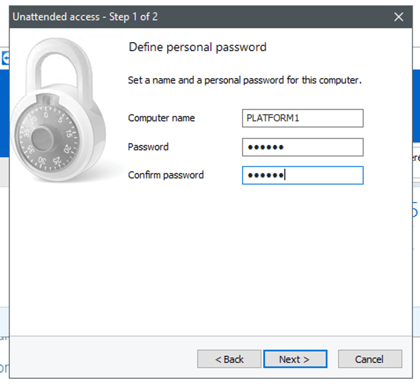Click the Set a name description text
This screenshot has height=384, width=420.
point(245,80)
